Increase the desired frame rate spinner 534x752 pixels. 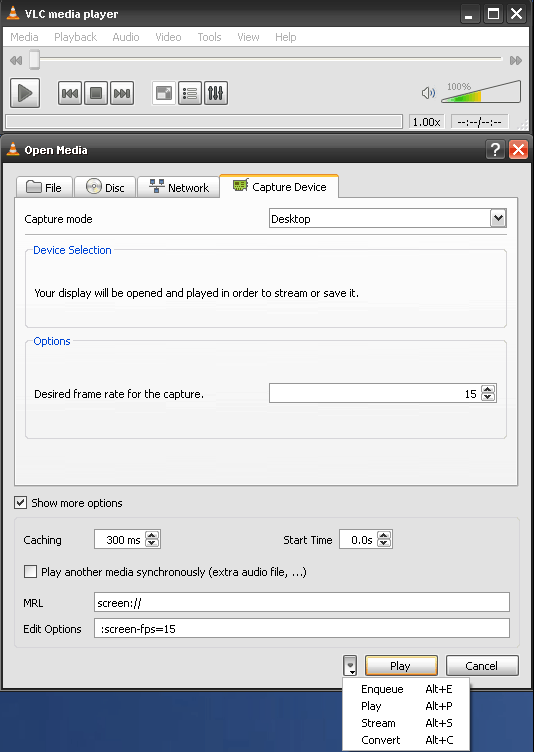(x=488, y=389)
